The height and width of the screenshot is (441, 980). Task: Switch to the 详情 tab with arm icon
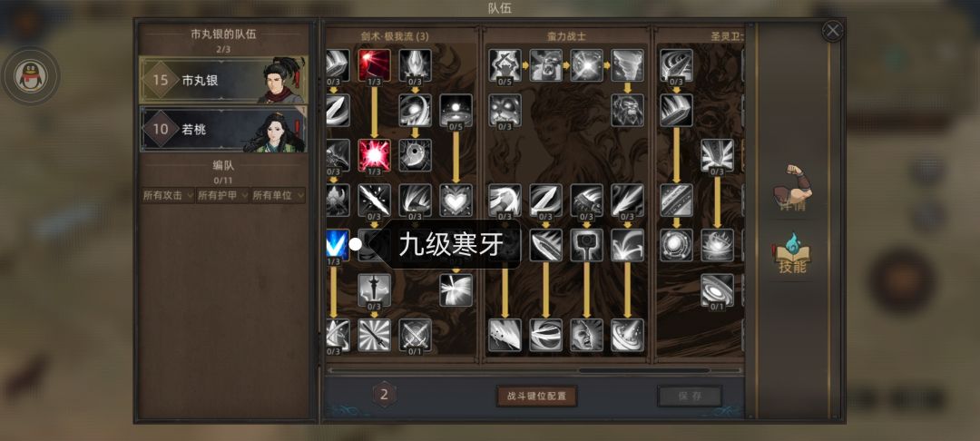click(792, 189)
